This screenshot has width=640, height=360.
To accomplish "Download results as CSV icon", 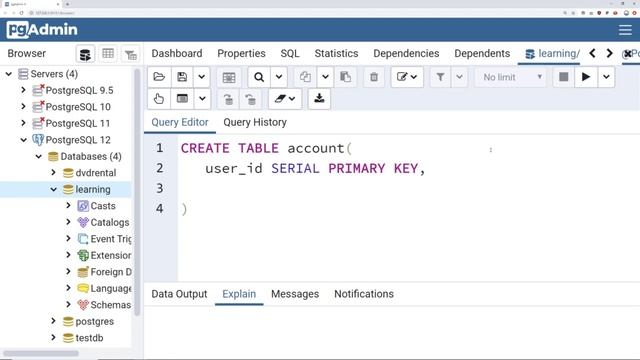I will click(x=319, y=98).
